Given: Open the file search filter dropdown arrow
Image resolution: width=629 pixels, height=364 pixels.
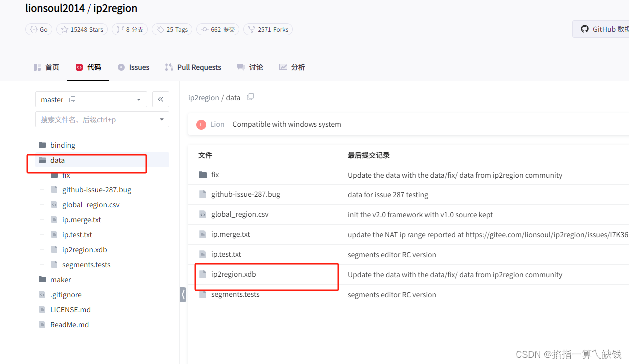Looking at the screenshot, I should coord(161,119).
